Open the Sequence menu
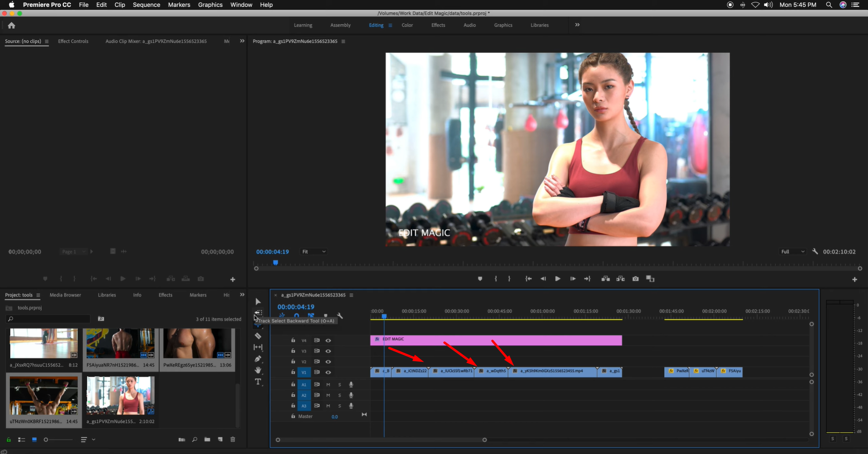 tap(146, 5)
